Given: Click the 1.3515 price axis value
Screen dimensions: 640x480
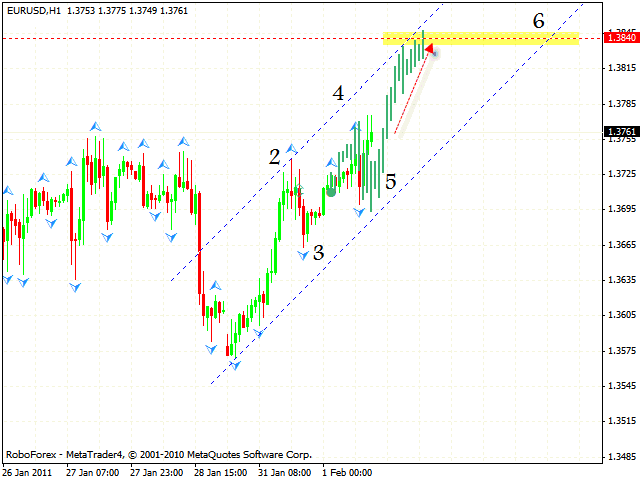Looking at the screenshot, I should 622,421.
